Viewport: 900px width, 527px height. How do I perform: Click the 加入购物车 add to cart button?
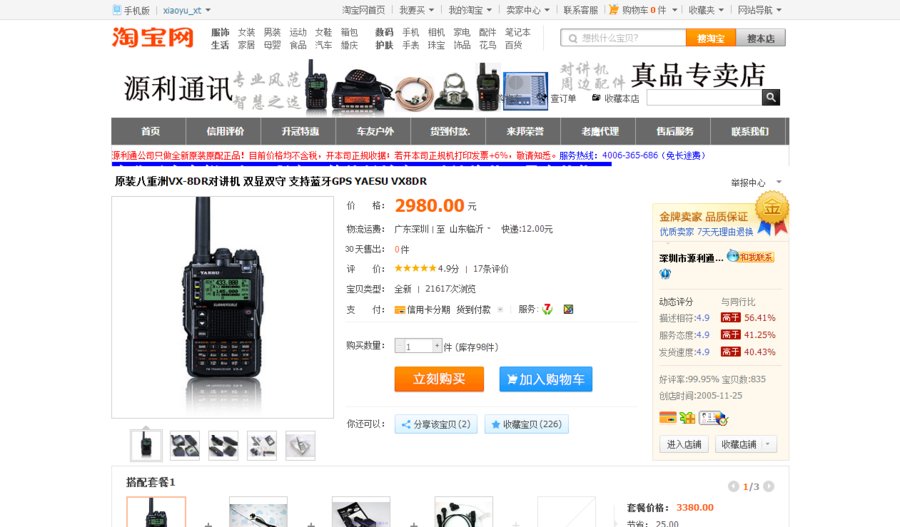click(x=545, y=379)
